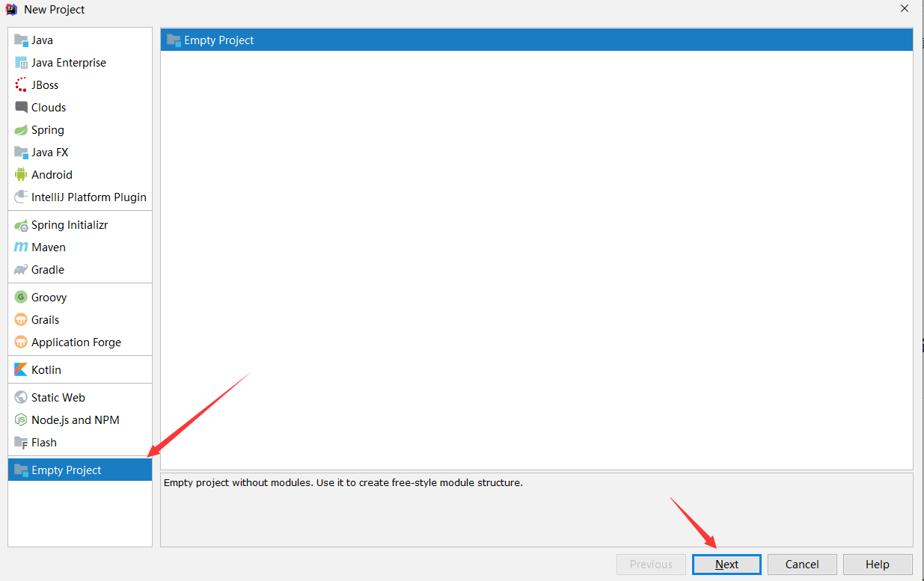Pick Clouds in the project list

click(x=80, y=108)
